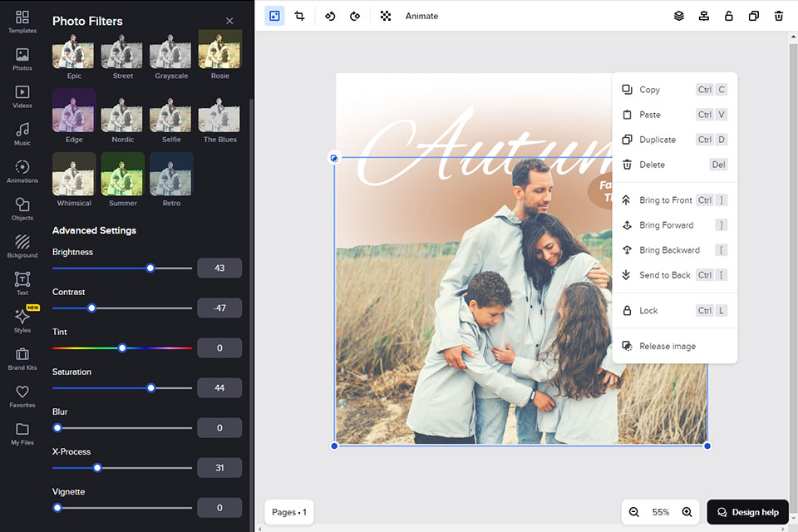798x532 pixels.
Task: Click the duplicate icon in top toolbar
Action: pyautogui.click(x=754, y=16)
